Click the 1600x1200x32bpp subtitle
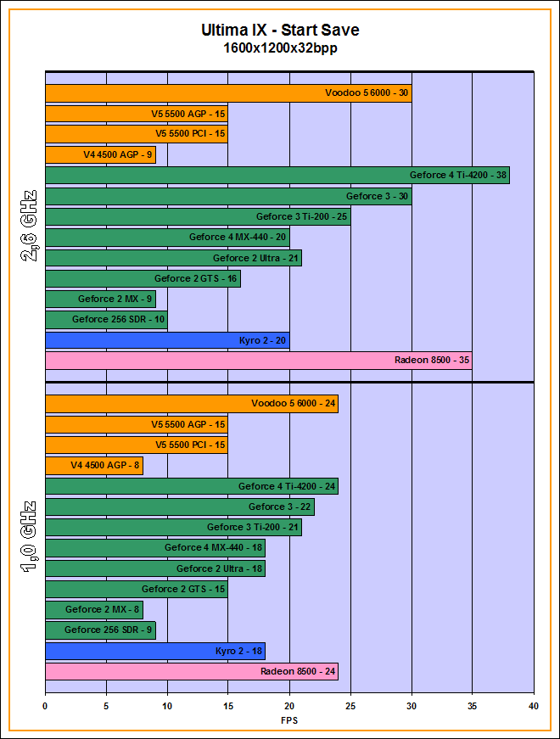560x739 pixels. (x=280, y=48)
